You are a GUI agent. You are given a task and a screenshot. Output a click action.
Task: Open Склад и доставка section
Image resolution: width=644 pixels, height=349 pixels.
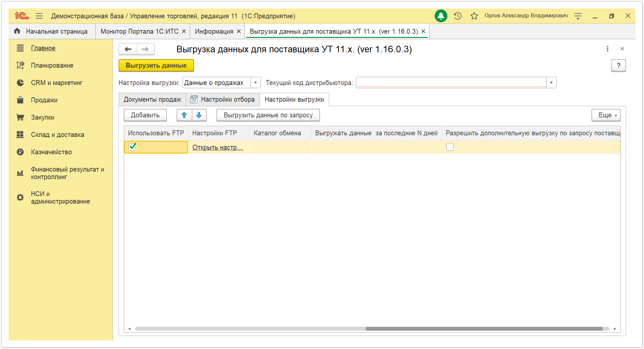tap(57, 135)
